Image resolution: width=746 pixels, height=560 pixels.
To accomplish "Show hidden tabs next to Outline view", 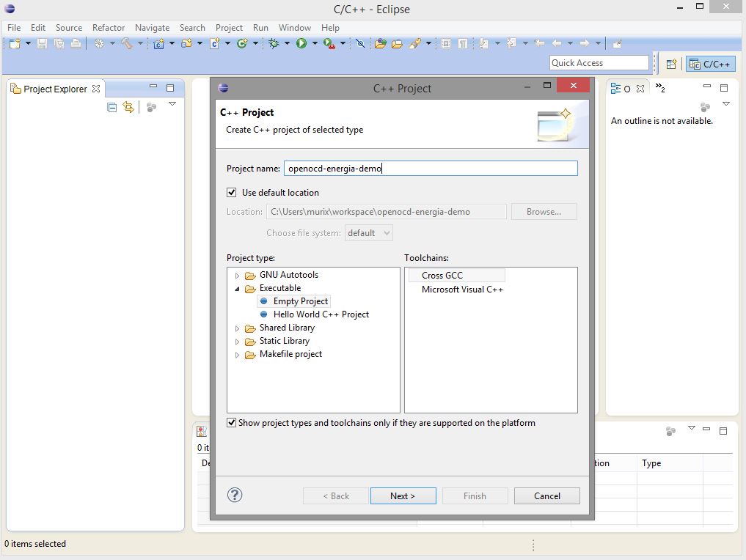I will coord(660,87).
